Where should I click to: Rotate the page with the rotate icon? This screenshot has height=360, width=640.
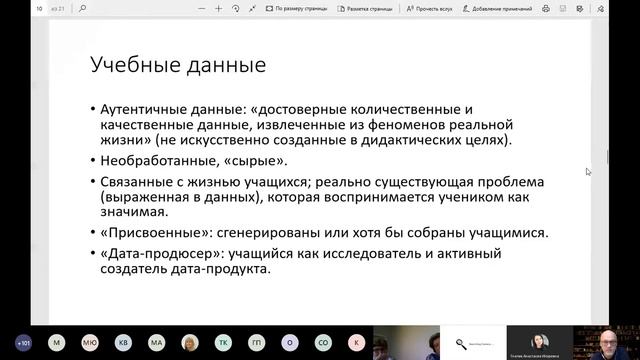[236, 9]
